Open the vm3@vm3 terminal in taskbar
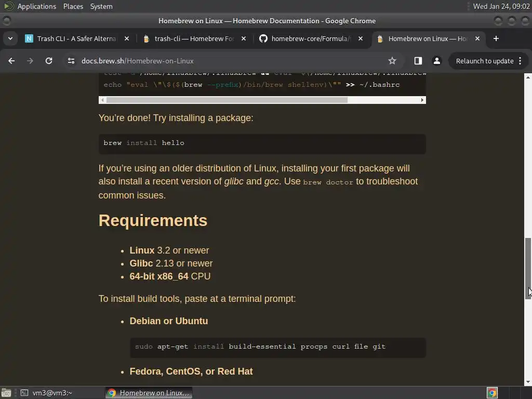This screenshot has width=532, height=399. click(46, 393)
